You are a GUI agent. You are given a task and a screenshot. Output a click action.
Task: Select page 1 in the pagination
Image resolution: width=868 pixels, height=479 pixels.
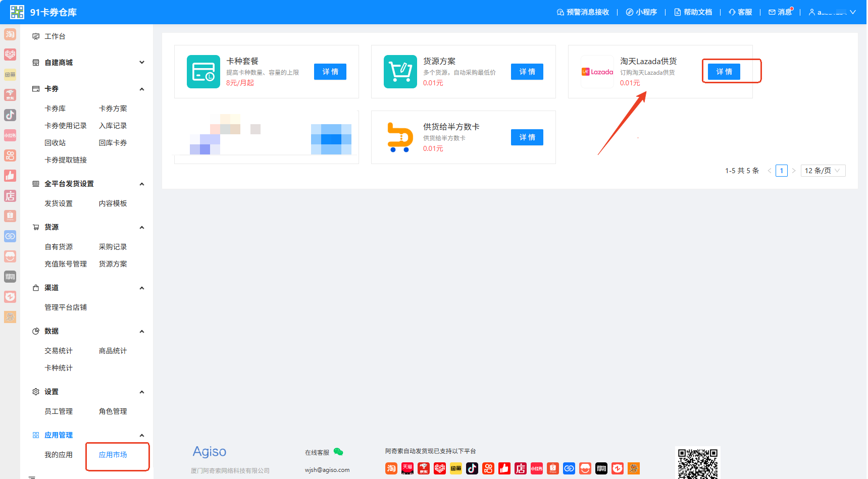pyautogui.click(x=782, y=171)
